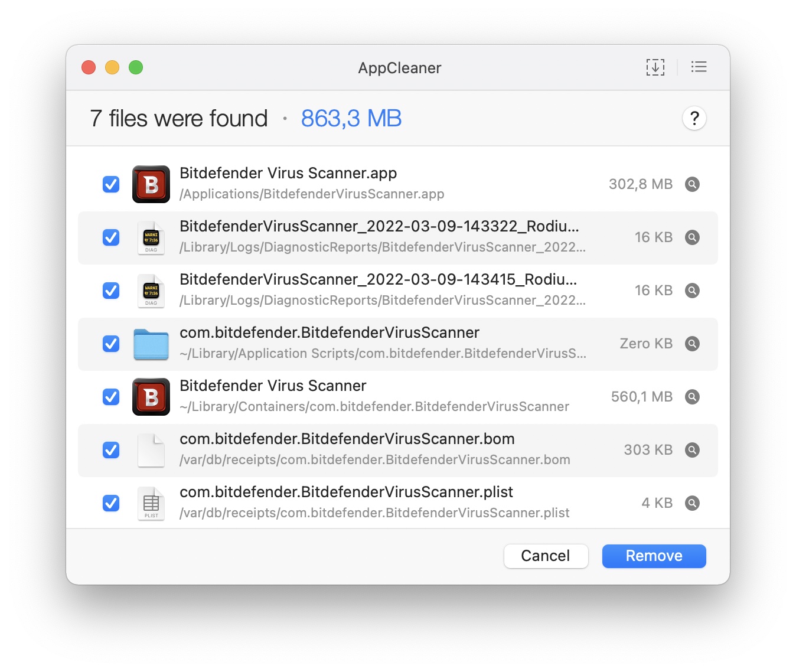This screenshot has width=796, height=672.
Task: Reveal the Containers item (560,1 MB) in Finder
Action: pos(692,397)
